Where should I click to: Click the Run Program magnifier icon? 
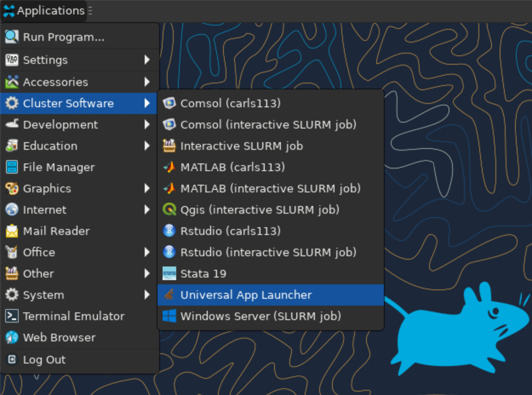pos(11,37)
